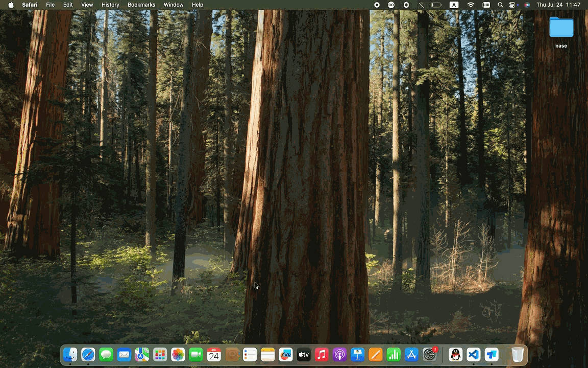Launch Numbers from the Dock
Image resolution: width=588 pixels, height=368 pixels.
click(x=394, y=355)
